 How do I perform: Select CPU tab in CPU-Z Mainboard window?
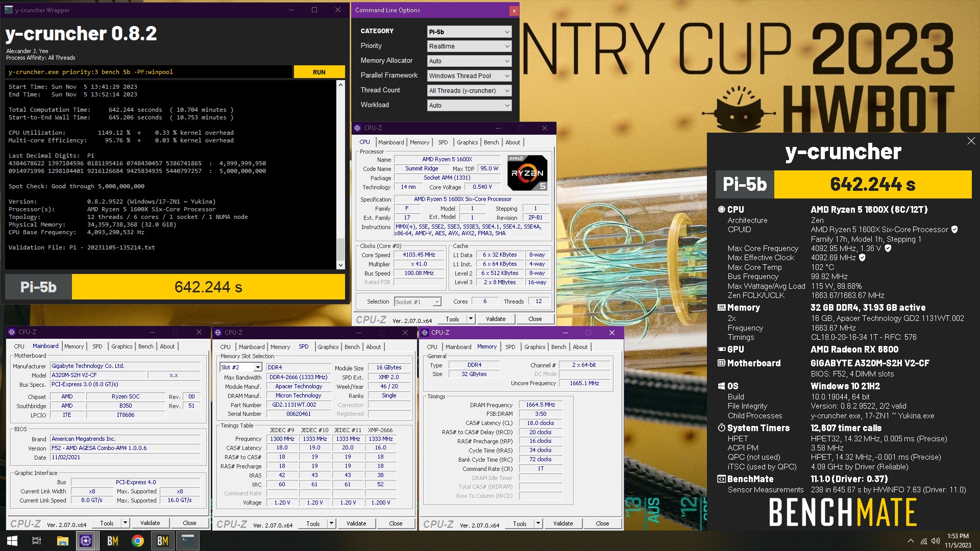tap(19, 346)
